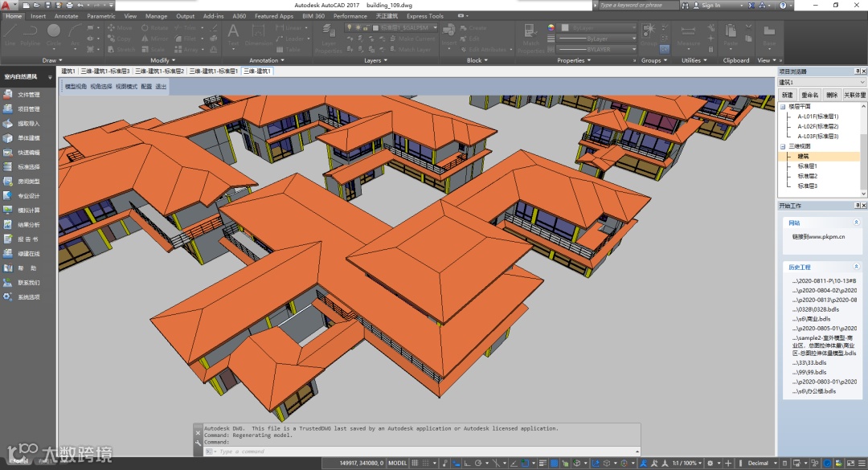Viewport: 868px width, 470px height.
Task: Toggle ortho mode in status bar
Action: 467,463
